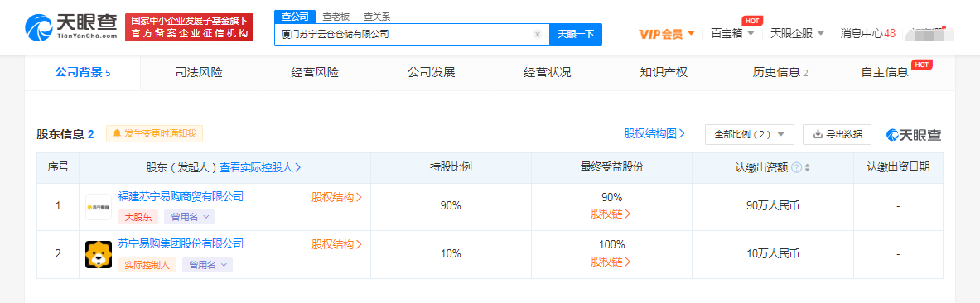
Task: Expand 曾用名 for 福建苏宁易购商贸
Action: pos(190,217)
